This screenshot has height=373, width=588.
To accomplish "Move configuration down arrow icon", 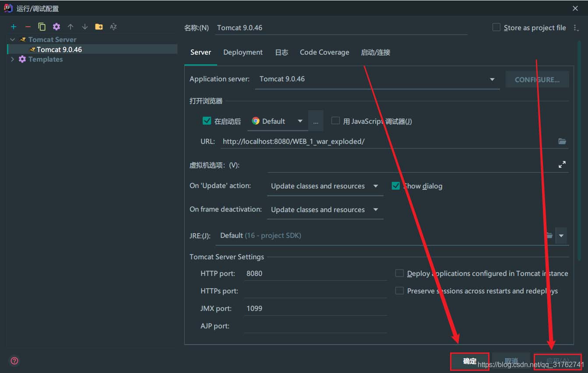I will tap(85, 27).
